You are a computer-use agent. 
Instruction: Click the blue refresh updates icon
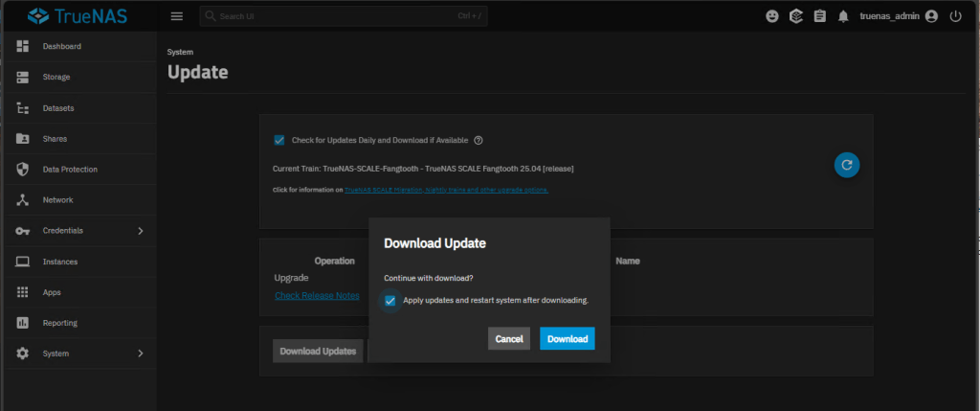(846, 165)
